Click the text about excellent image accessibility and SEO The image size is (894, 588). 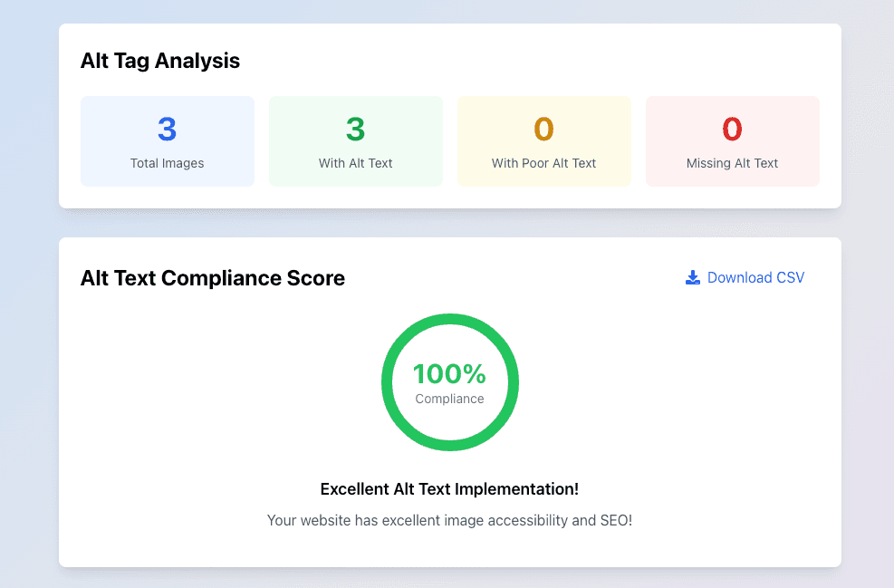pyautogui.click(x=450, y=520)
